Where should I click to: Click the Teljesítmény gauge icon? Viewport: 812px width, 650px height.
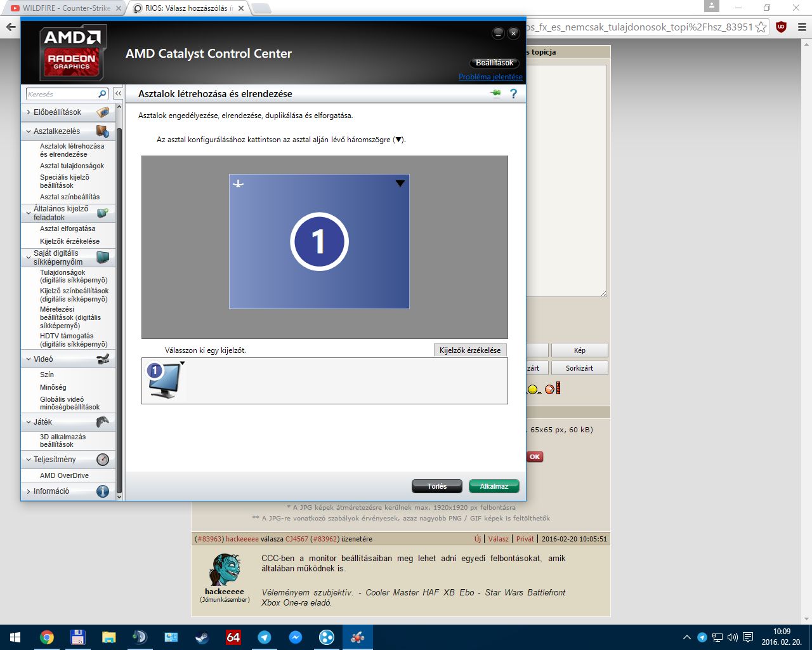pos(103,459)
